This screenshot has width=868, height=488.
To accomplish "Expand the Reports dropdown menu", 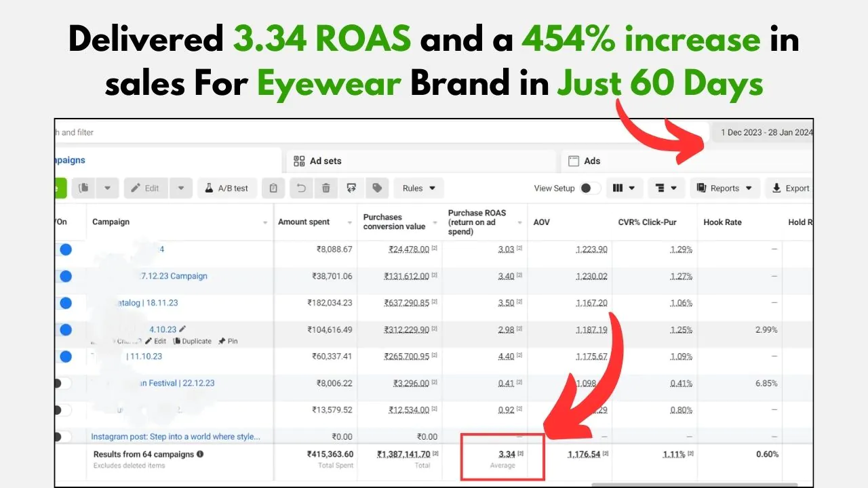I will tap(724, 188).
